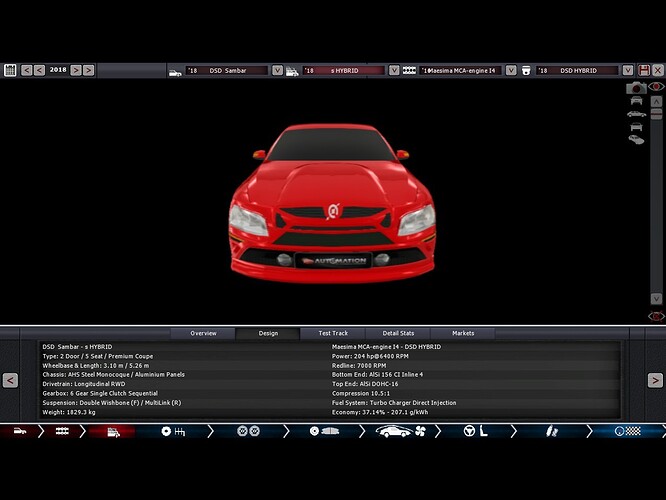The height and width of the screenshot is (500, 666).
Task: Open interior steering and seat step
Action: 475,431
